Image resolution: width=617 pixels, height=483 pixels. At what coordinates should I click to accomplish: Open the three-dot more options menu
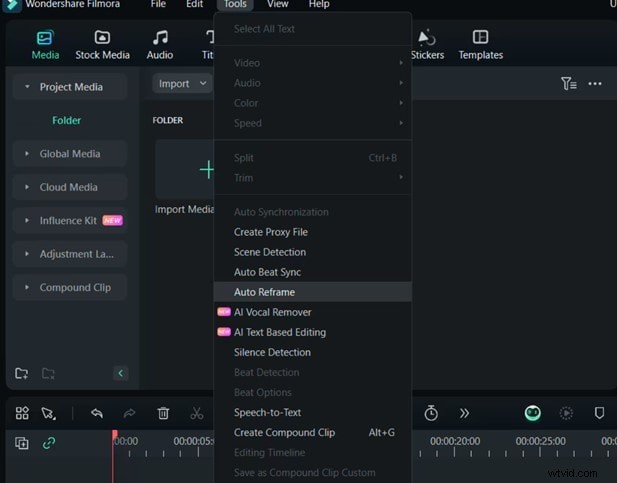[x=595, y=84]
